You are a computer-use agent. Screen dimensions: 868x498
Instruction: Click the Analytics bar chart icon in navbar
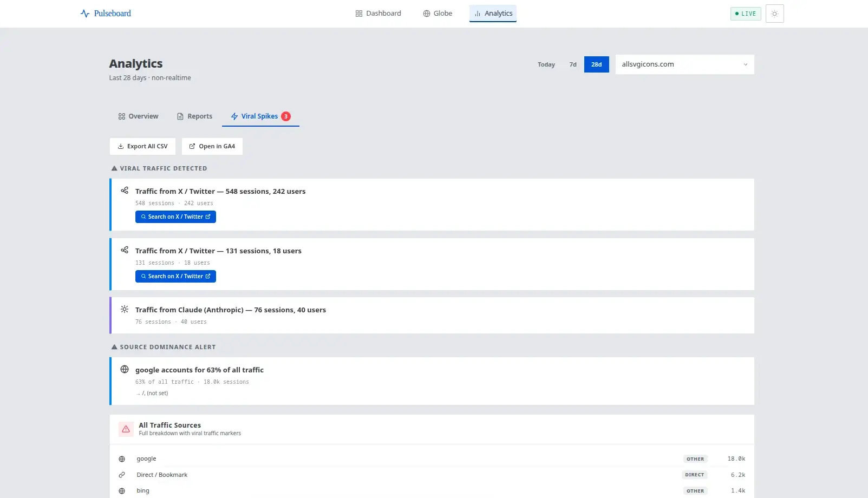click(x=478, y=14)
